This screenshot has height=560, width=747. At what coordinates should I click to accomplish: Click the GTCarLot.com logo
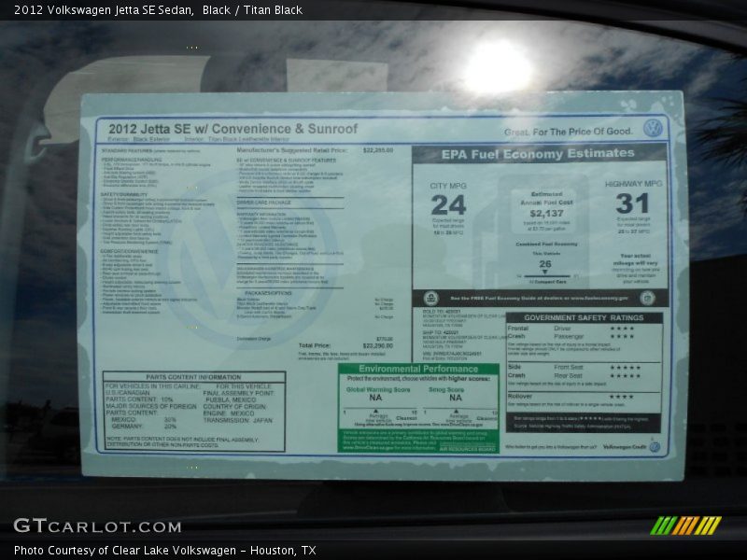[x=97, y=526]
